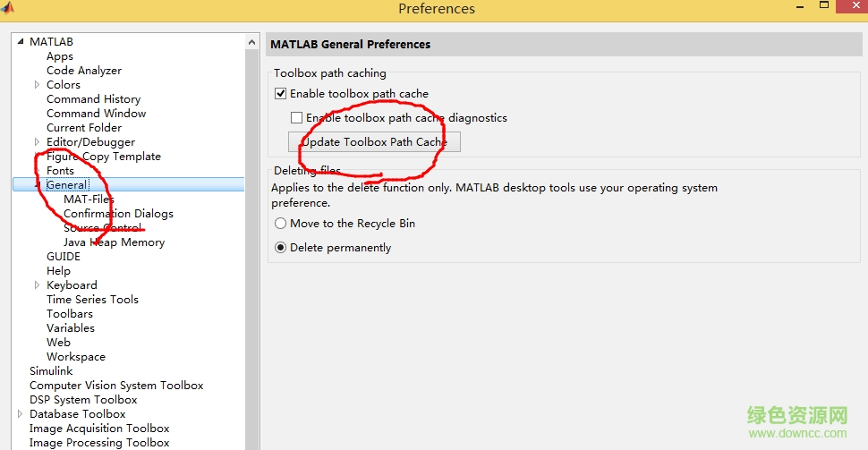Open GUIDE preferences
Screen dimensions: 868x450
(64, 256)
